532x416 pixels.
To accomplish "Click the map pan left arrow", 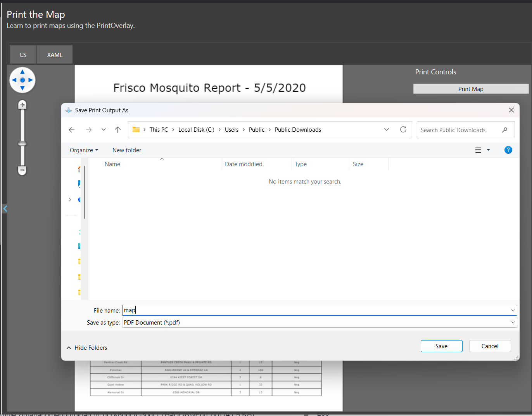I will (x=14, y=80).
